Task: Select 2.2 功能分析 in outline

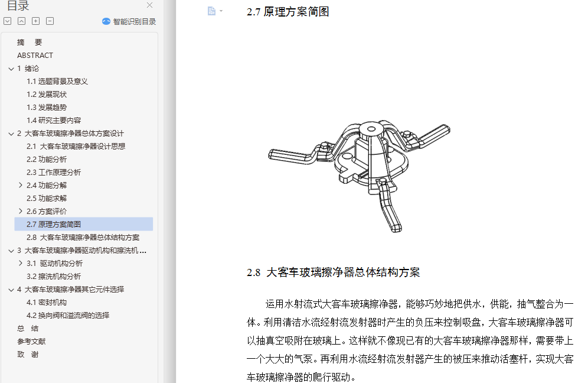Action: (x=47, y=159)
